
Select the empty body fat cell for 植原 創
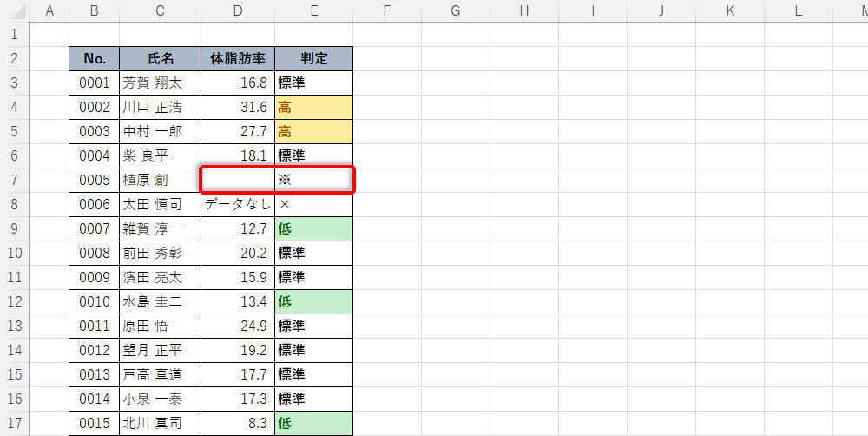pos(238,180)
